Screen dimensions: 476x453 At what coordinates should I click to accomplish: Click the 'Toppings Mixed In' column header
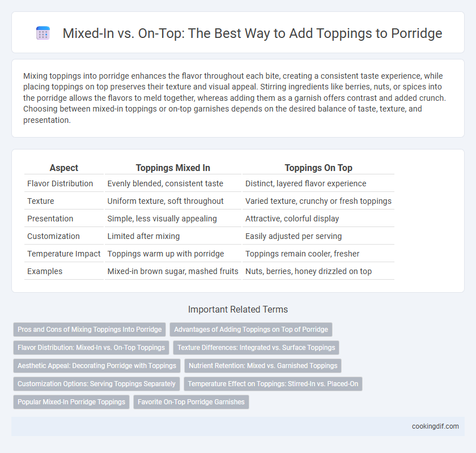[x=173, y=168]
